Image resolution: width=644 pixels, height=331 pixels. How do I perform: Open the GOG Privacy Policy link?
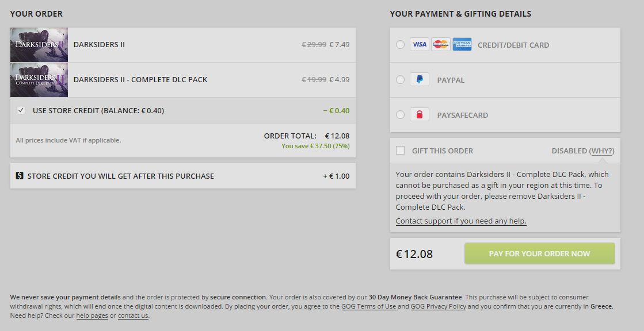click(x=438, y=306)
